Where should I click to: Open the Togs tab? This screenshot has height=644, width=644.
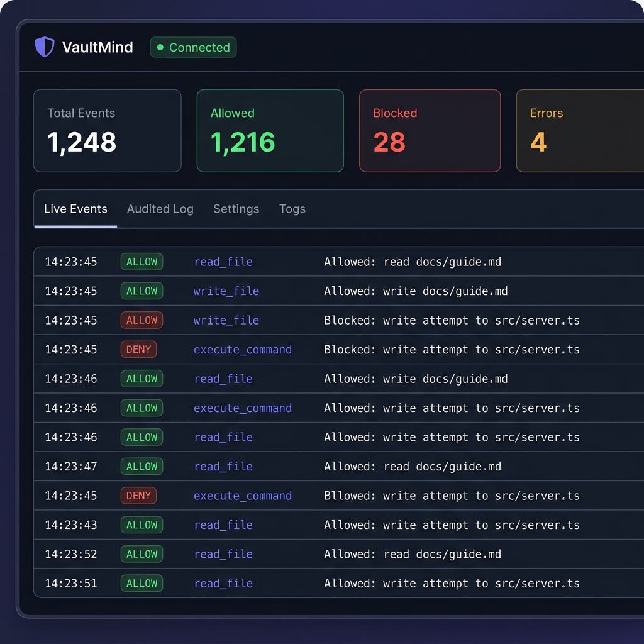coord(292,209)
